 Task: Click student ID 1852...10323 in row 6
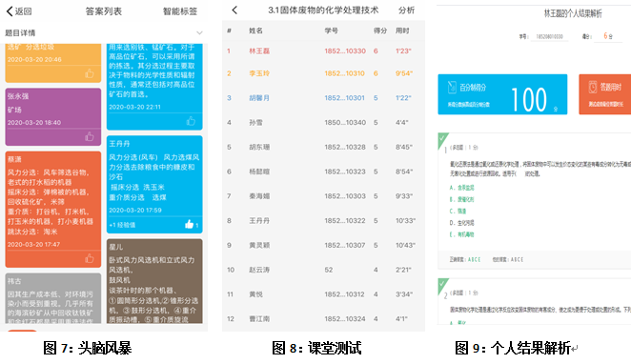345,172
